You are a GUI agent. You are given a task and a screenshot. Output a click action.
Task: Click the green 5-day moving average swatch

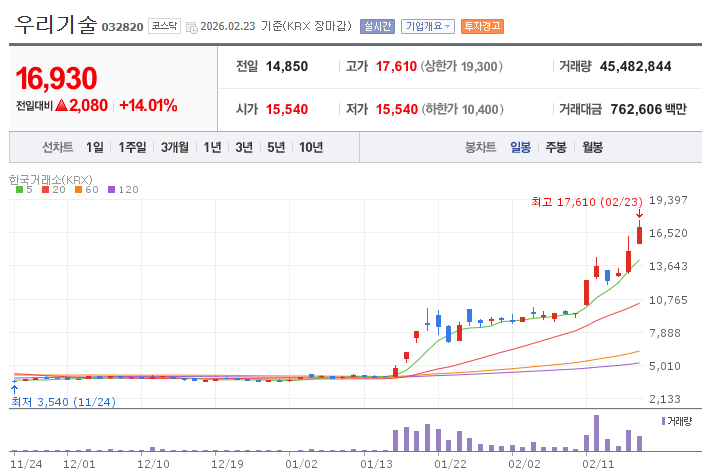19,190
